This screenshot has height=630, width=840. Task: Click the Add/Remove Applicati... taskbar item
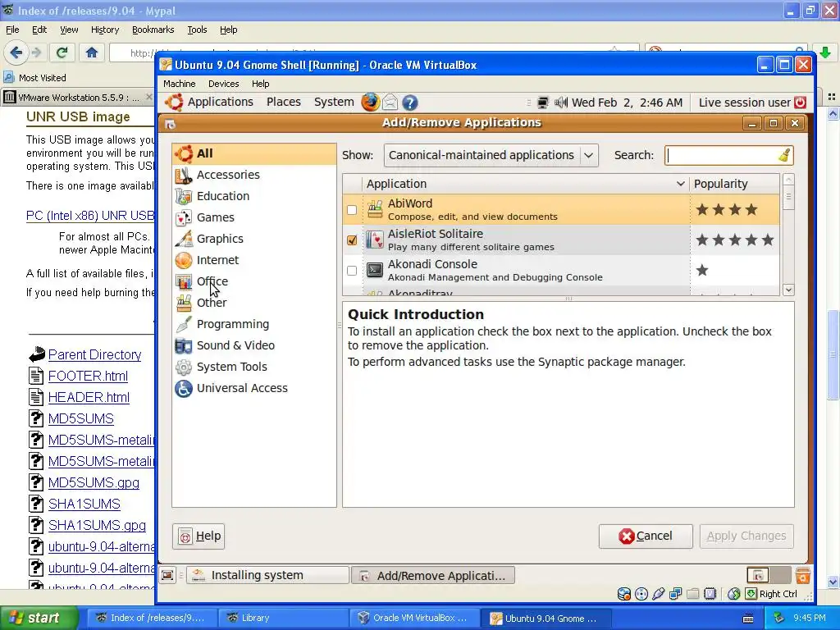(433, 575)
